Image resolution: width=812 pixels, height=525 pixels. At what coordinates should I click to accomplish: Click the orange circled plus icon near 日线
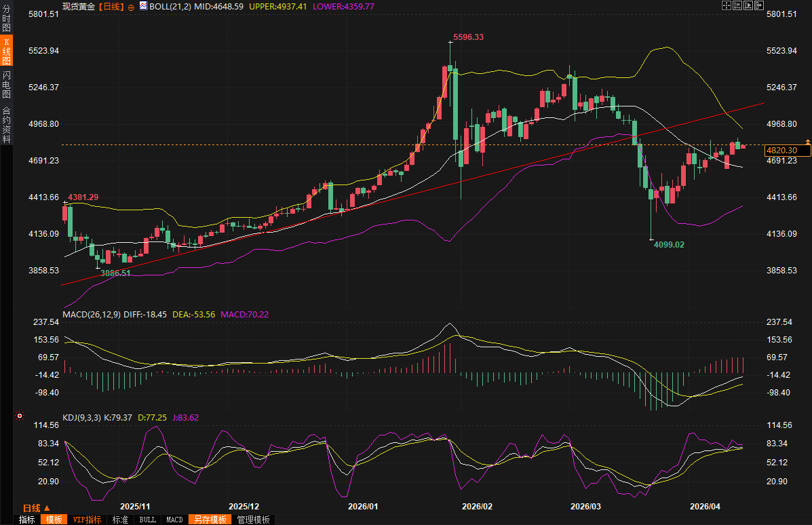click(131, 7)
